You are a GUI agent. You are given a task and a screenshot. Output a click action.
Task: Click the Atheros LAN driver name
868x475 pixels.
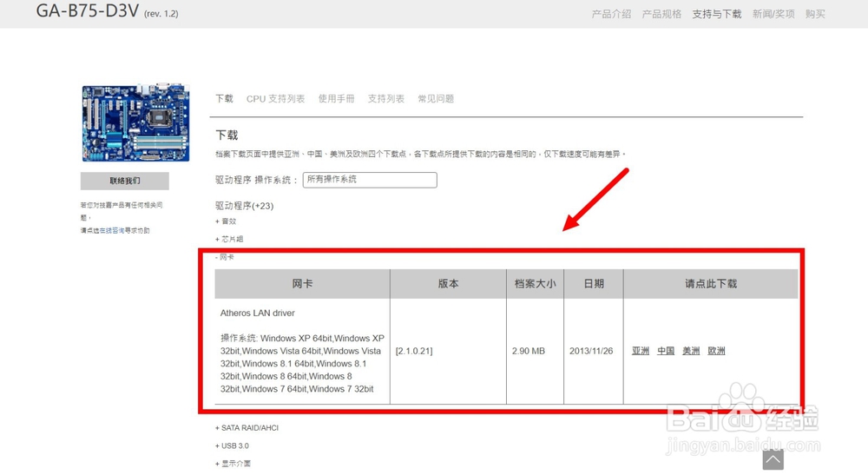pos(258,313)
